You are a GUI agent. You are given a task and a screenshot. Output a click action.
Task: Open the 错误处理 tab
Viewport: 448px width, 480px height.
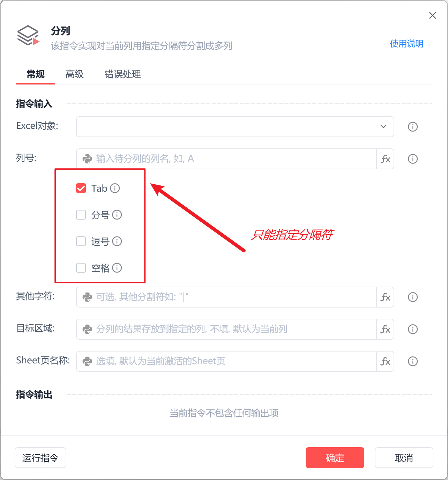tap(123, 74)
